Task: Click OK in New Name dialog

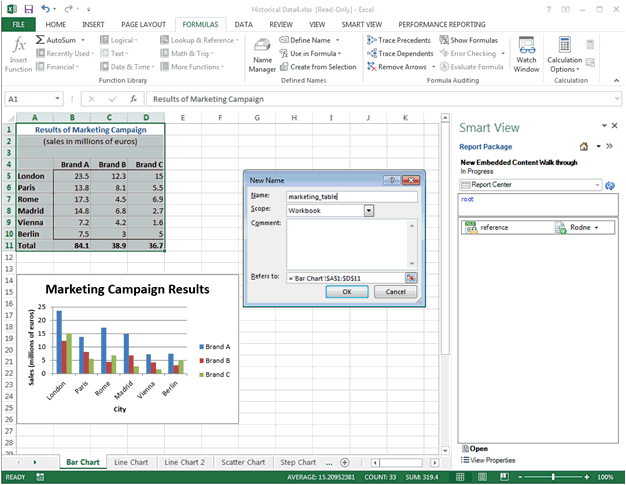Action: tap(347, 292)
